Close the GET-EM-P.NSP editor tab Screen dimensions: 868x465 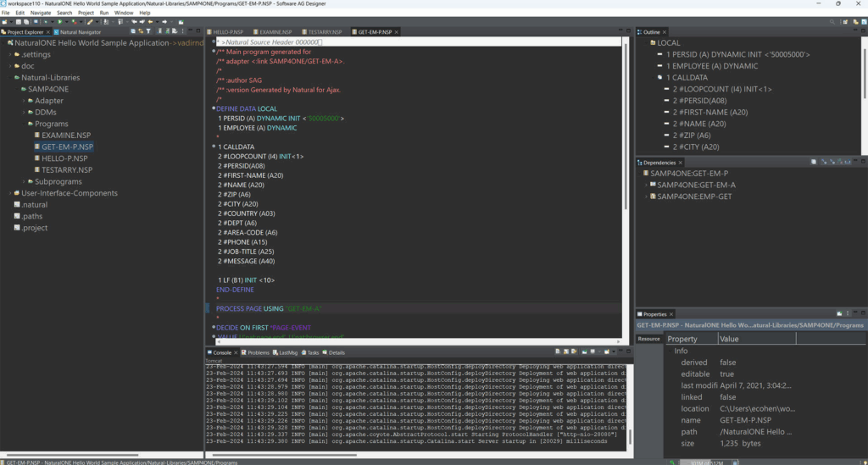coord(395,32)
